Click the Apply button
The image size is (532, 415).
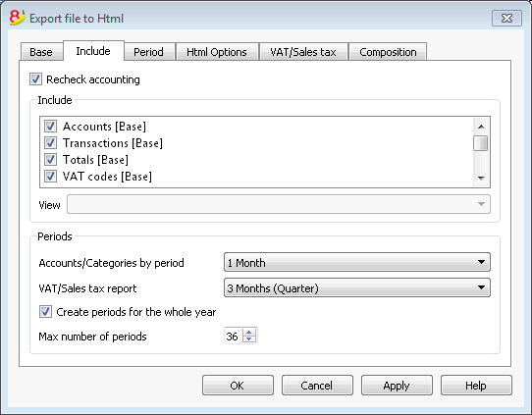[397, 386]
